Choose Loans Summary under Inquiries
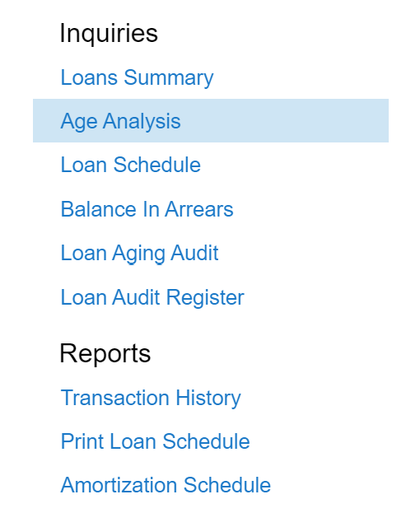This screenshot has width=420, height=527. click(137, 77)
